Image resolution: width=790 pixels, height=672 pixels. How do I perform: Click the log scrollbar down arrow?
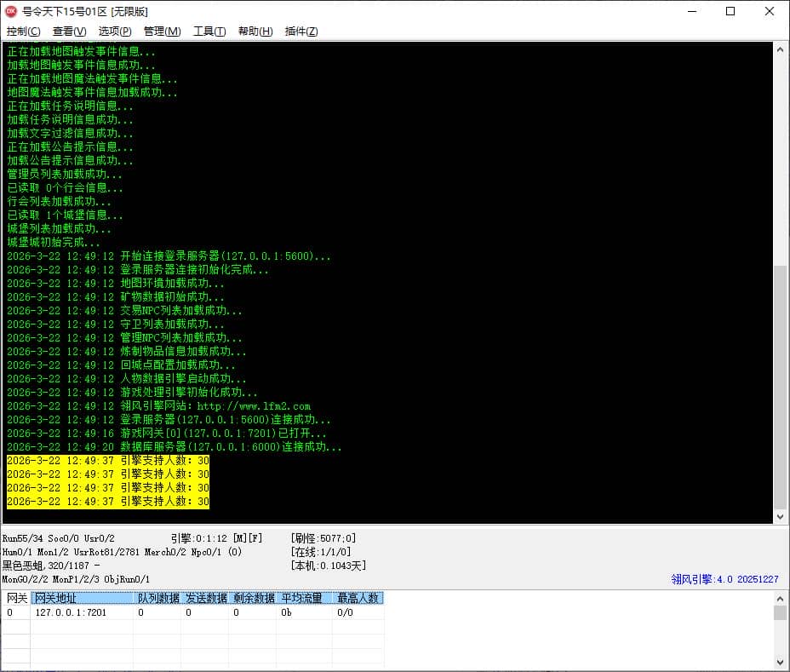coord(780,516)
